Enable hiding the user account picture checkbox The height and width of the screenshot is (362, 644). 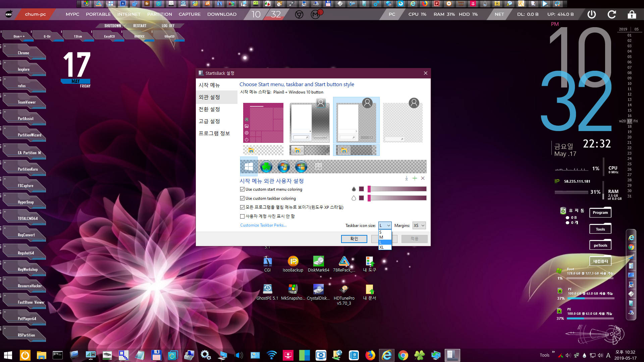tap(242, 216)
